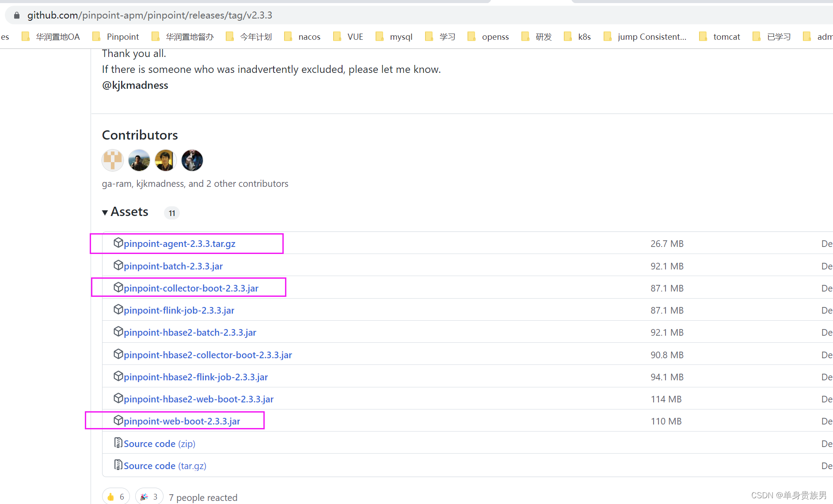Click package icon beside pinpoint-web-boot-2.3.3.jar
Viewport: 833px width, 504px height.
coord(118,420)
